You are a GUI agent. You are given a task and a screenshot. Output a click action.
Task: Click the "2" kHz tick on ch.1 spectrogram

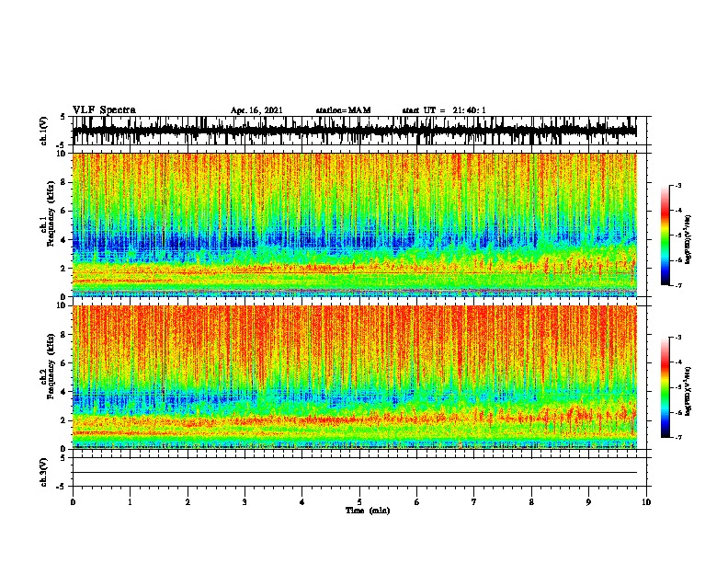64,269
